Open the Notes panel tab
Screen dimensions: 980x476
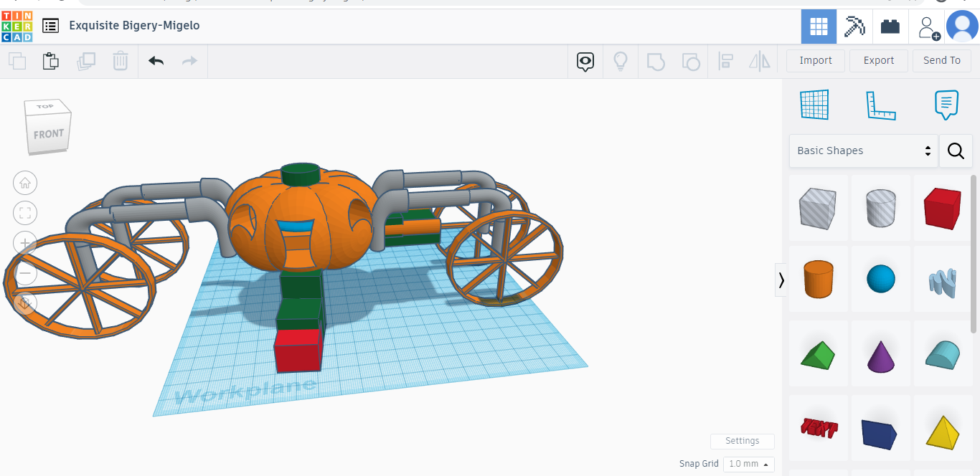pyautogui.click(x=946, y=104)
